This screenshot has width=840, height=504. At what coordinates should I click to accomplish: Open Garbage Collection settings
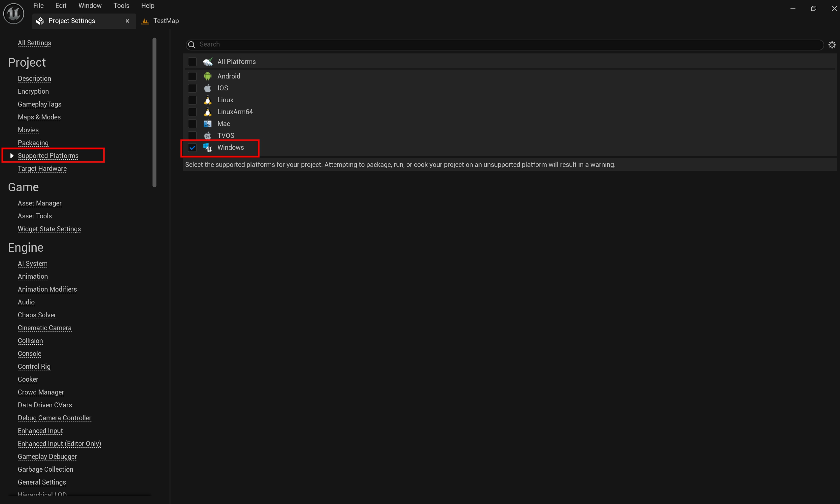(x=46, y=470)
